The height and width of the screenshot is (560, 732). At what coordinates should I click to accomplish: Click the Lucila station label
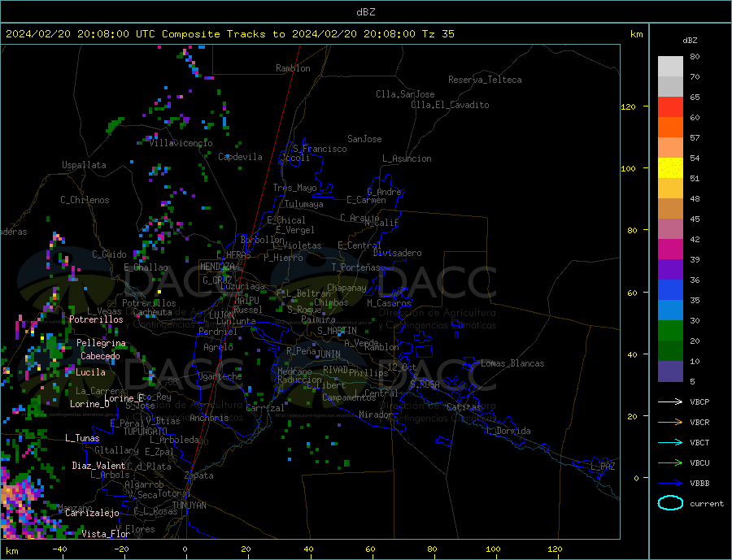tap(90, 372)
